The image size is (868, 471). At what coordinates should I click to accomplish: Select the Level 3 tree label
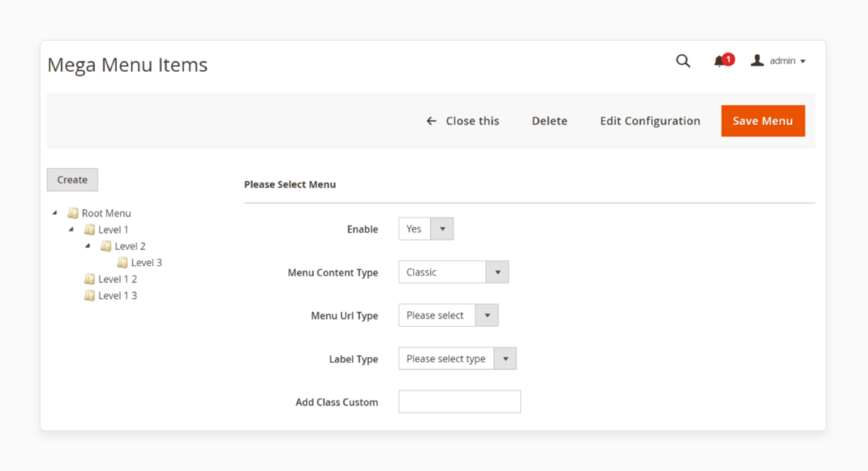147,263
